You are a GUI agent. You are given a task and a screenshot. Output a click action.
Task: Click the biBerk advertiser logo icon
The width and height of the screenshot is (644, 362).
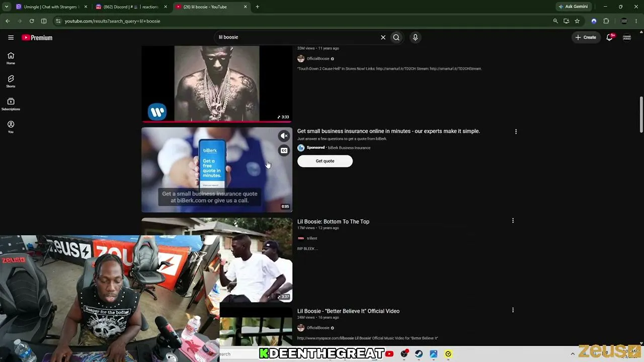coord(301,148)
